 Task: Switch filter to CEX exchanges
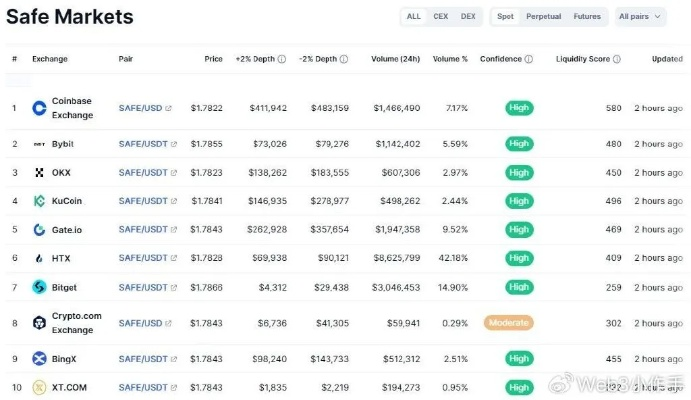pyautogui.click(x=441, y=17)
